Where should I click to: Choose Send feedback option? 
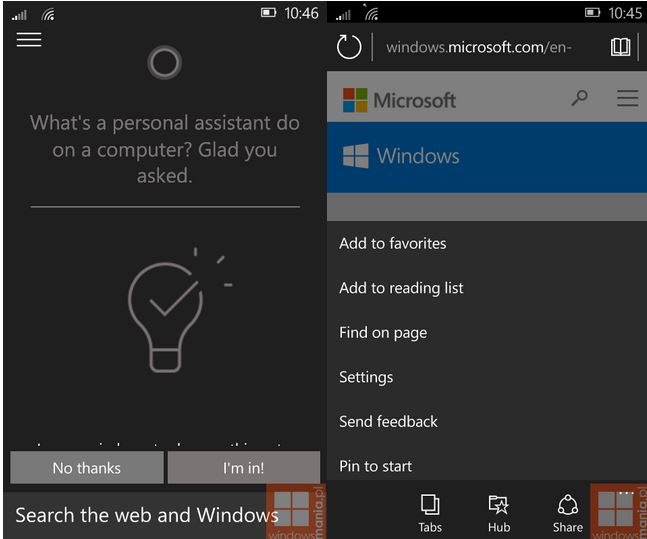click(x=388, y=422)
